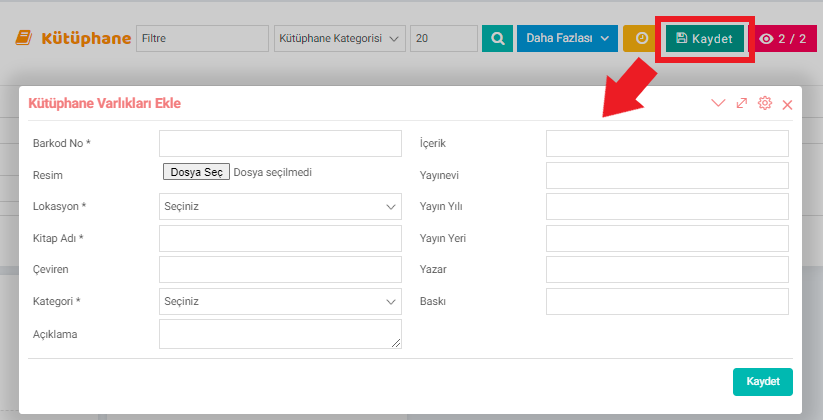
Task: Click the Yayın Yeri input field
Action: (x=667, y=238)
